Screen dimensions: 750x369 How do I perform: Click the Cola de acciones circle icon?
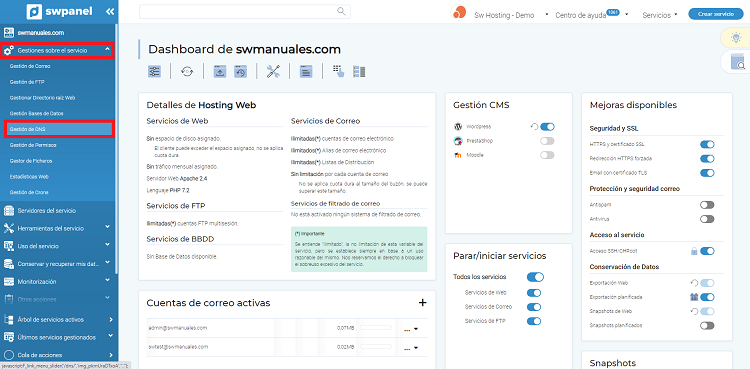[x=9, y=355]
